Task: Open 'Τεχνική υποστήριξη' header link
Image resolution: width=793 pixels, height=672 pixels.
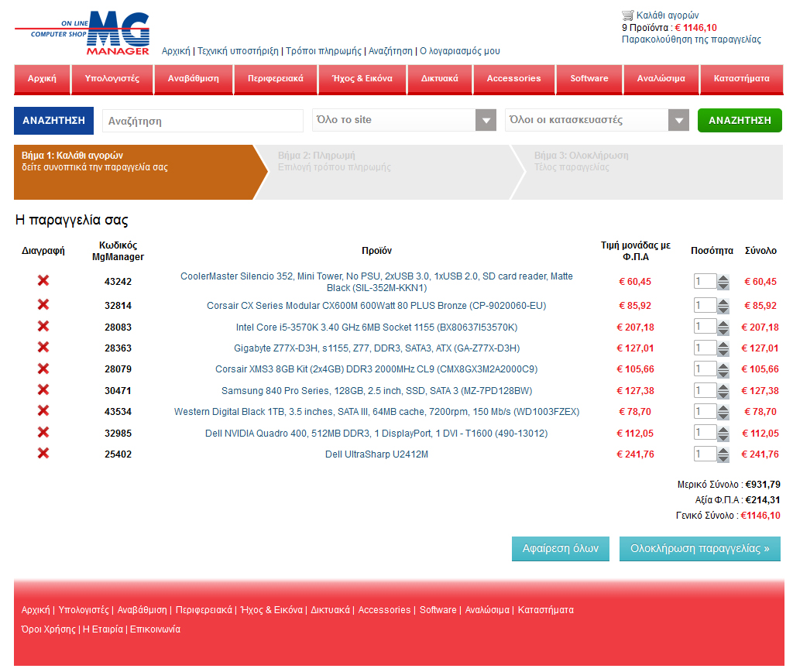Action: coord(238,51)
